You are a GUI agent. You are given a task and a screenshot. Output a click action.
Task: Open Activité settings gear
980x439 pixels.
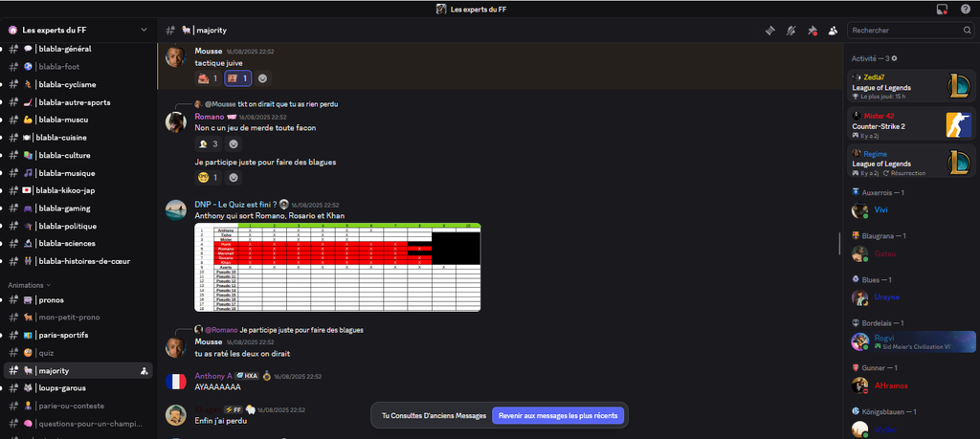point(895,58)
